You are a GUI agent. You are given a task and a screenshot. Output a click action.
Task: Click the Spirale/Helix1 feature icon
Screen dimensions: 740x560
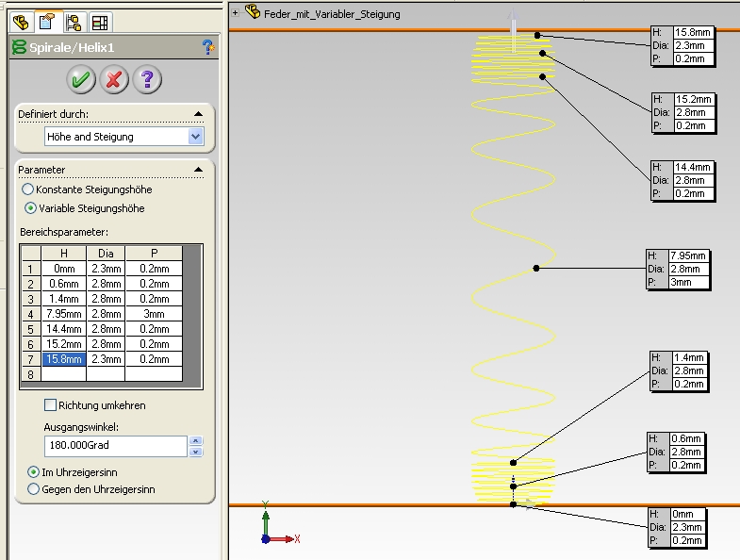point(19,47)
